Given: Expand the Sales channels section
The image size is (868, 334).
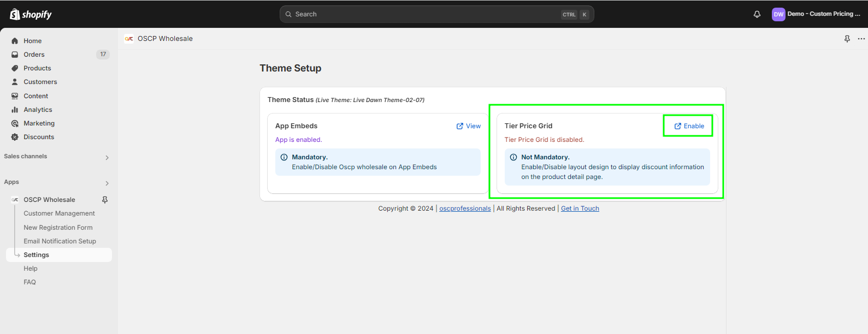Looking at the screenshot, I should coord(107,157).
